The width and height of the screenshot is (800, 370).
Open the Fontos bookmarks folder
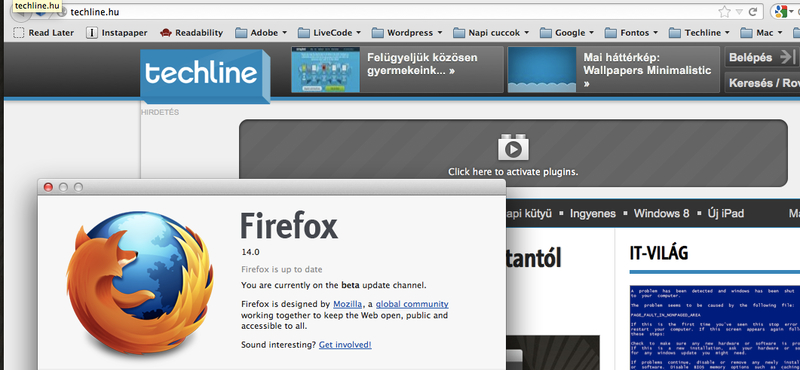click(632, 33)
